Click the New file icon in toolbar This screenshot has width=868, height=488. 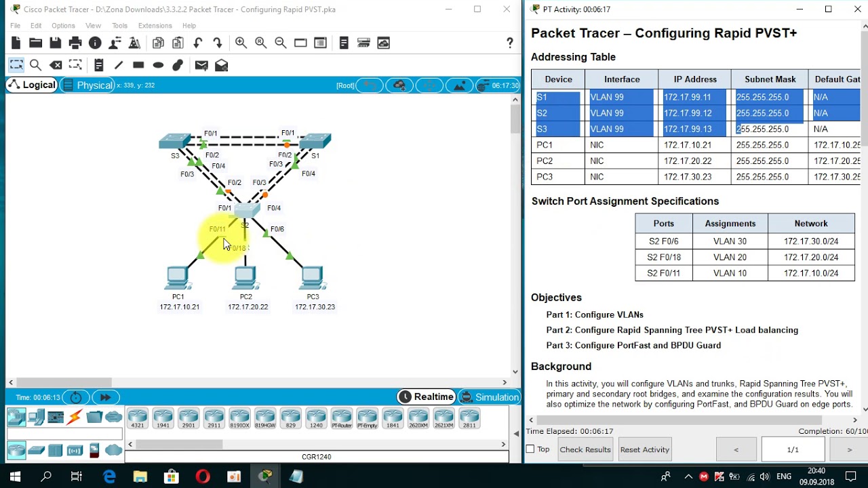coord(16,43)
